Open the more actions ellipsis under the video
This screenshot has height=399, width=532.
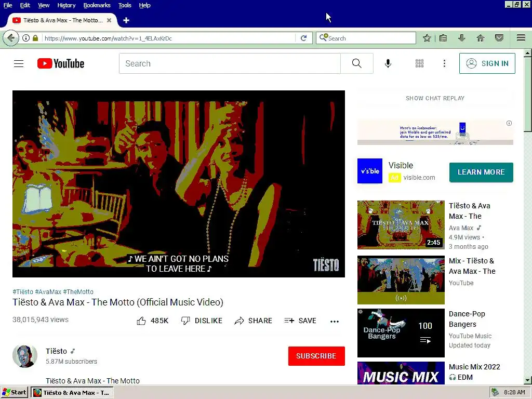coord(335,321)
